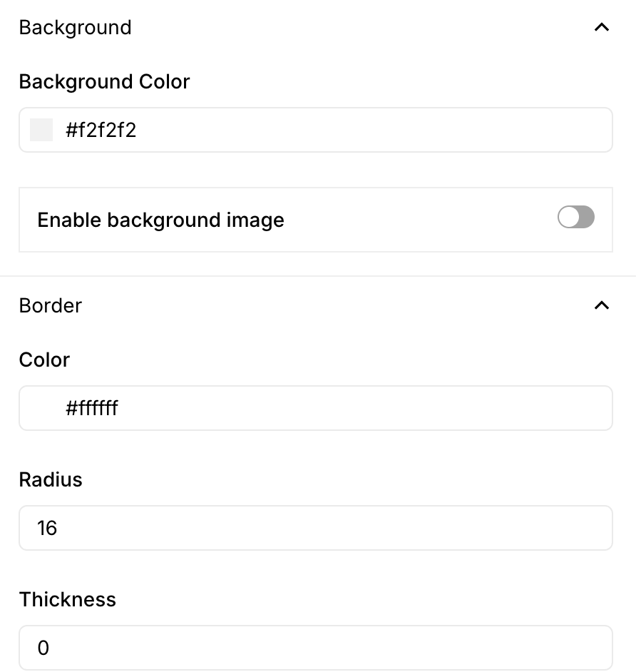Open the white border color swatch
The image size is (636, 672).
coord(41,408)
